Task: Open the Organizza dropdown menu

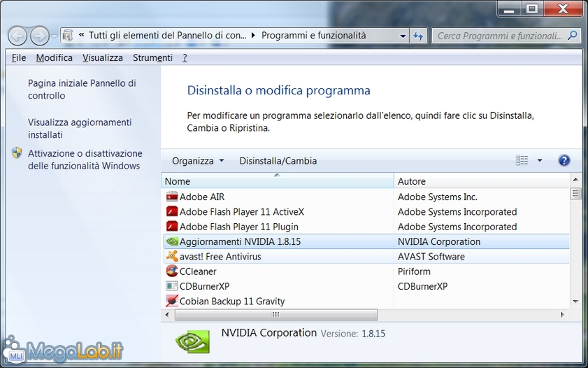Action: coord(198,160)
